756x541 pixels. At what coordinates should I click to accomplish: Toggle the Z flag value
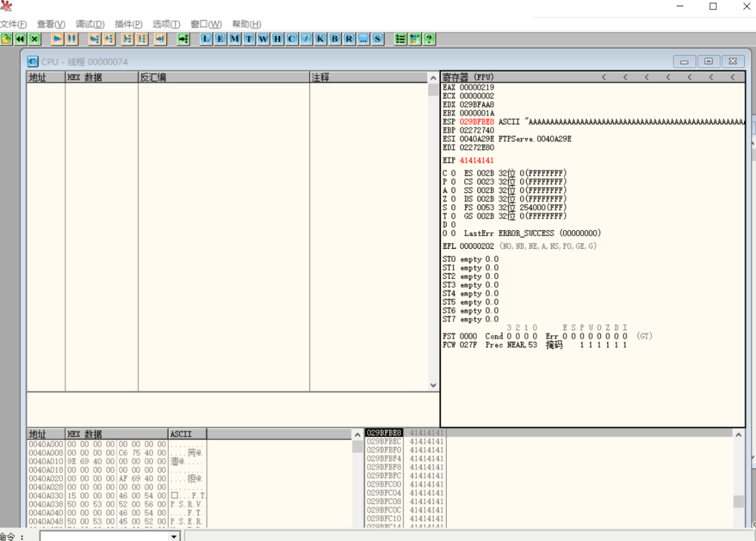(x=453, y=198)
